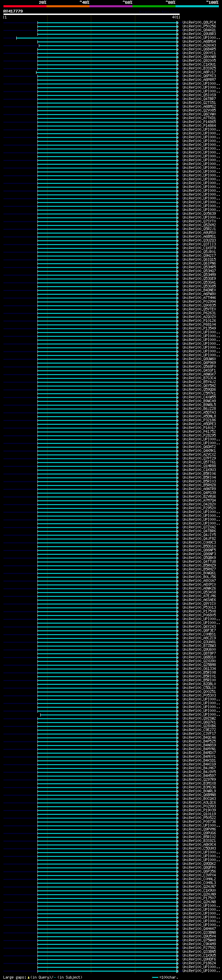The image size is (222, 980).
Task: Select hit UniRef100_P17507
Action: (x=199, y=899)
